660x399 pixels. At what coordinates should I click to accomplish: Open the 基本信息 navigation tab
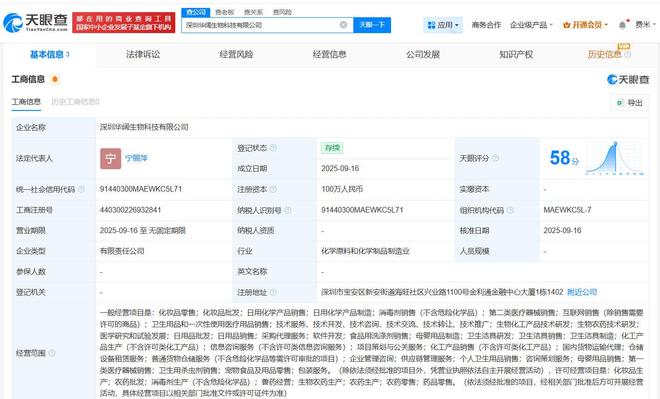point(50,54)
